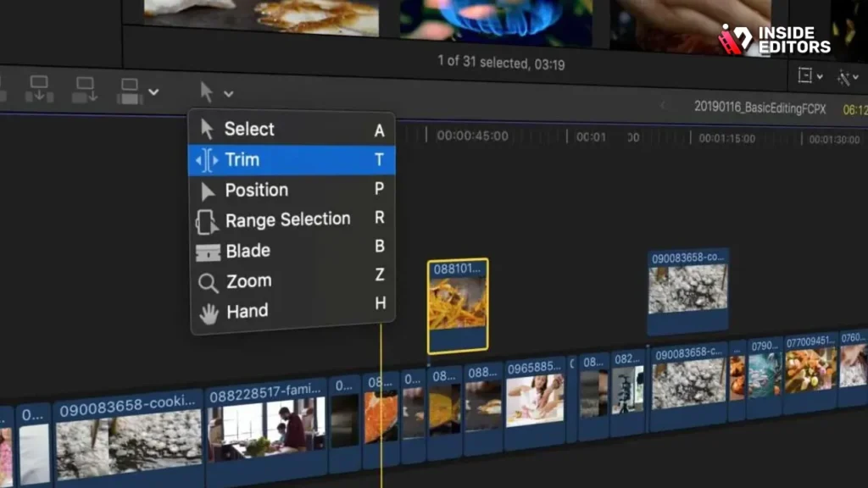The width and height of the screenshot is (868, 488).
Task: Choose the Trim tool entry
Action: click(292, 160)
